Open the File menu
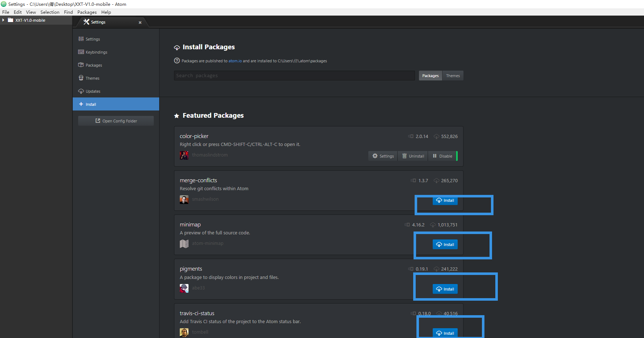 (6, 12)
